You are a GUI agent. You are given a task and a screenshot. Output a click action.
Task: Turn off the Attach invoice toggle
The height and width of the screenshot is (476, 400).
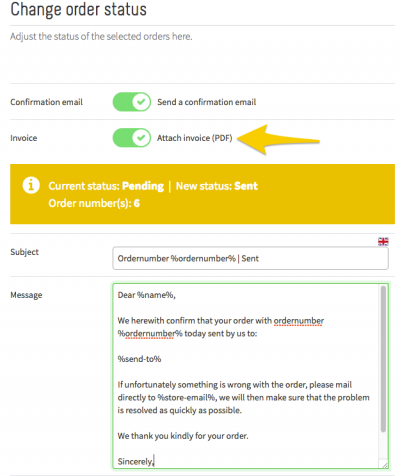tap(132, 138)
